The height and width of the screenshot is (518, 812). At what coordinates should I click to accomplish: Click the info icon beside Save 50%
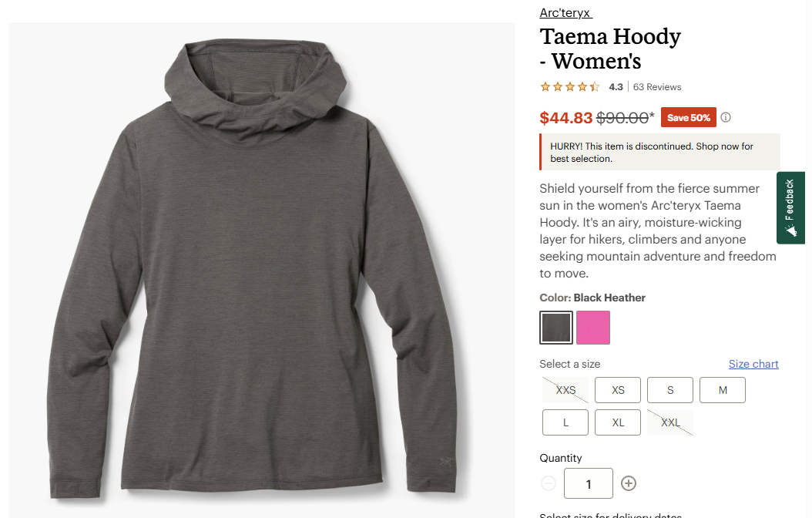coord(726,118)
